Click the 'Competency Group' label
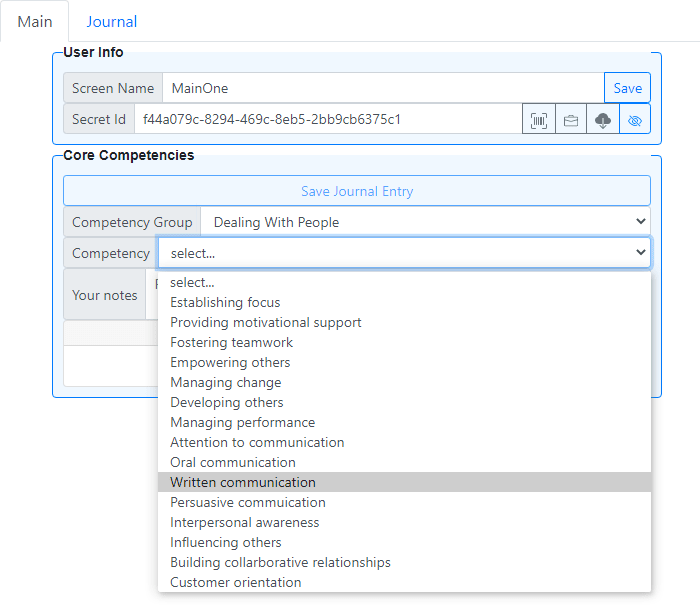 (x=132, y=222)
